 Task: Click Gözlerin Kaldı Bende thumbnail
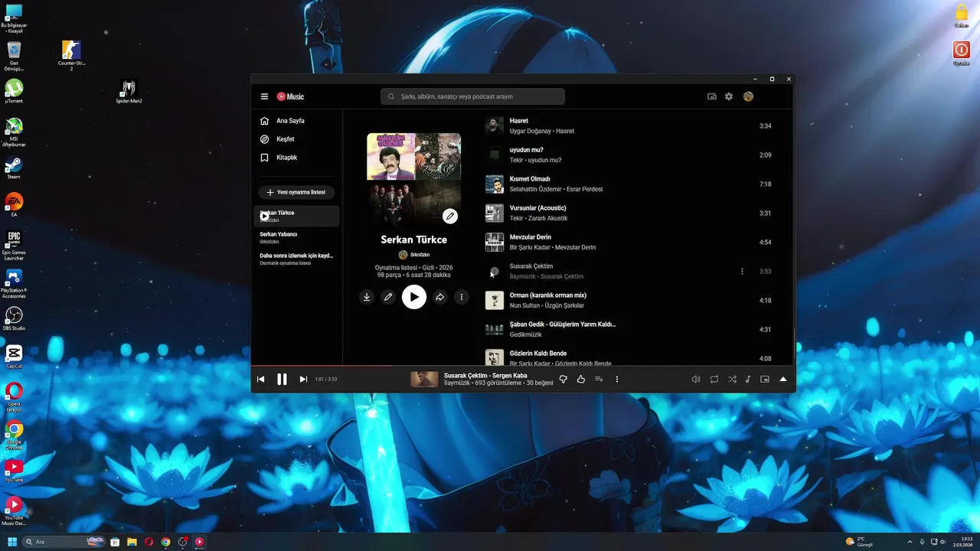495,357
